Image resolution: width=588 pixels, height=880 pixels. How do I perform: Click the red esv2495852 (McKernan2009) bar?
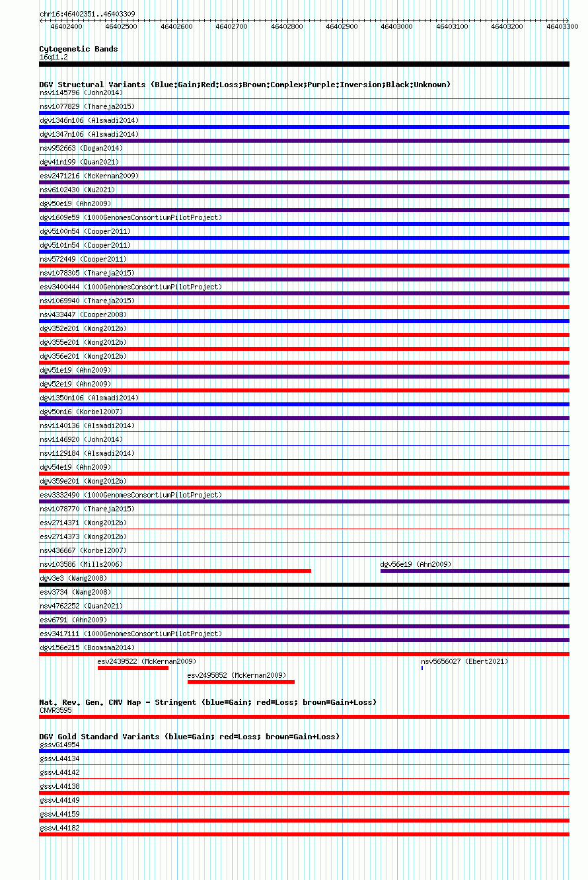click(241, 682)
